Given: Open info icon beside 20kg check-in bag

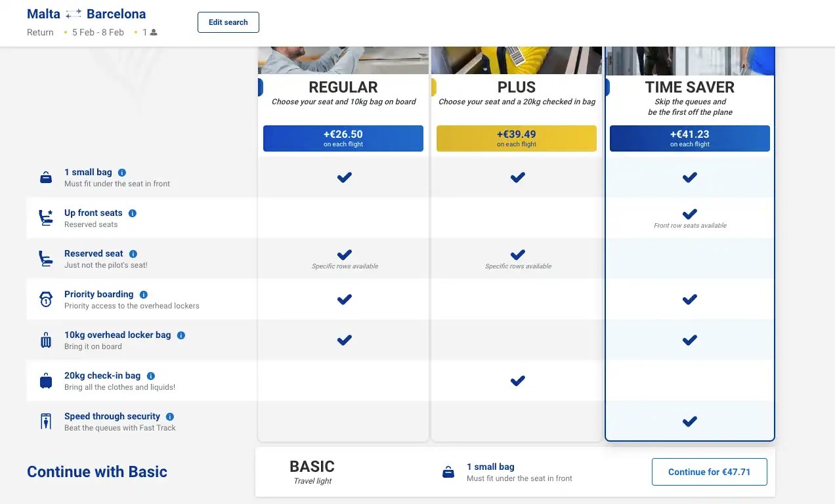Looking at the screenshot, I should [x=151, y=376].
